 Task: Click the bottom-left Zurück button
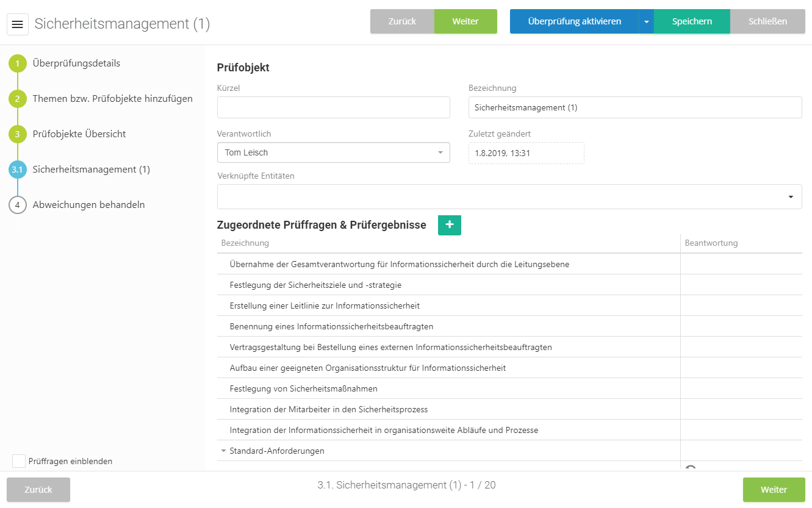click(38, 490)
